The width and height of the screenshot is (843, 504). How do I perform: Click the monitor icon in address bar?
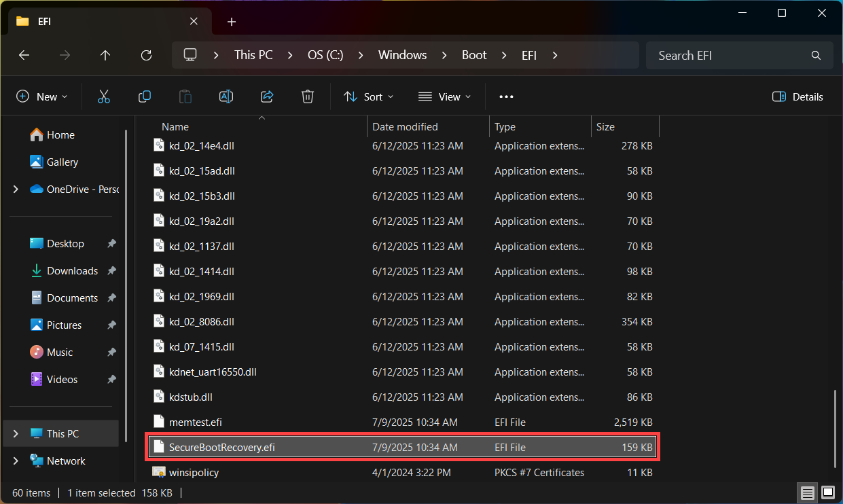point(190,55)
